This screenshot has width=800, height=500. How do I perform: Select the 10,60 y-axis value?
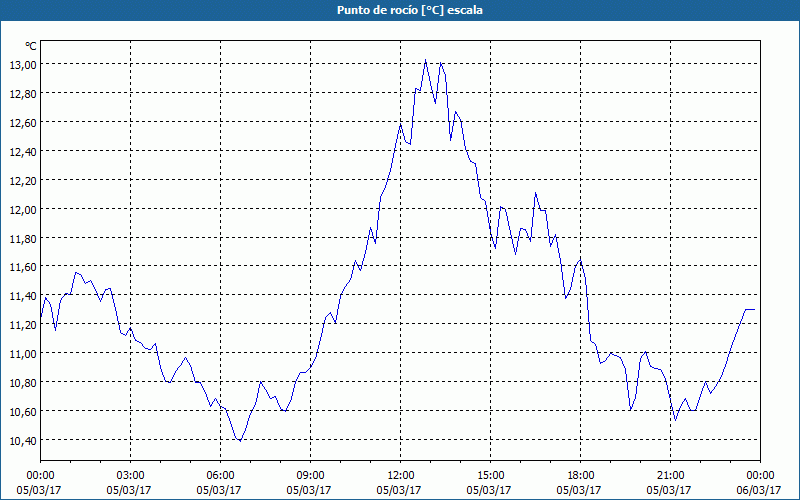[23, 412]
